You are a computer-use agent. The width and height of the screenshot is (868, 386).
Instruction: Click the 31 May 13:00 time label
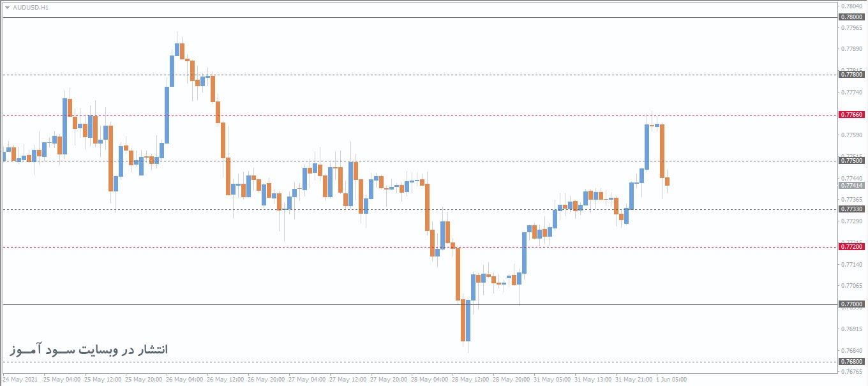tap(593, 379)
